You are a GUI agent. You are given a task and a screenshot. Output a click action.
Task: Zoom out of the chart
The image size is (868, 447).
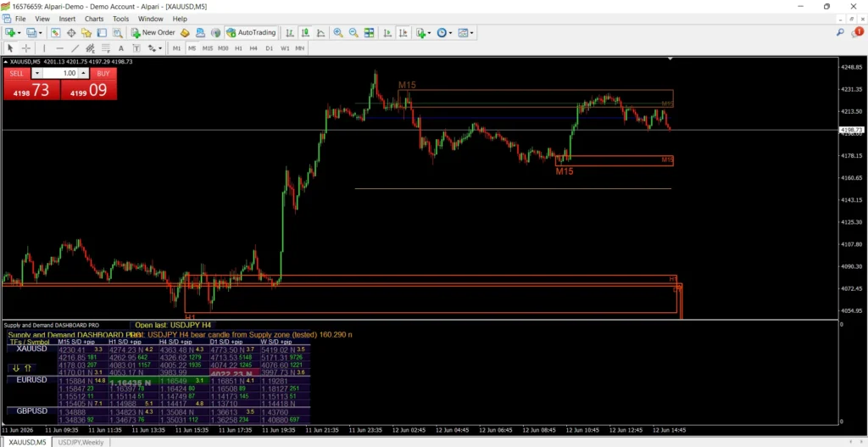(x=353, y=33)
